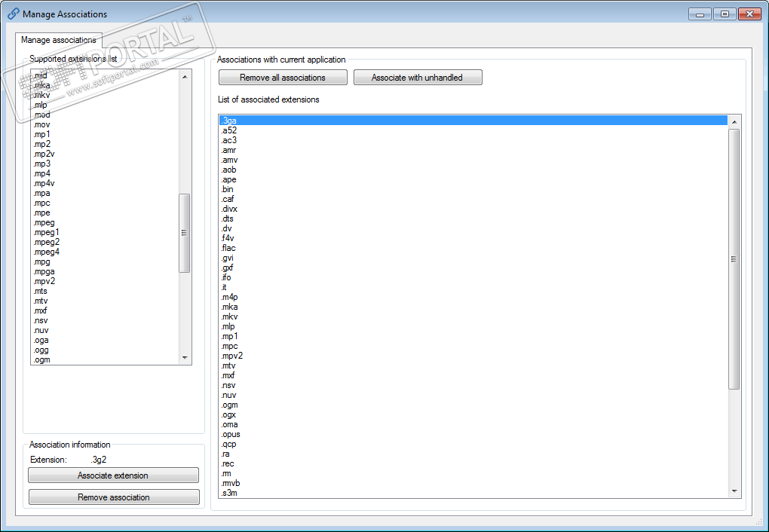
Task: Minimize the Manage Associations window
Action: [700, 14]
